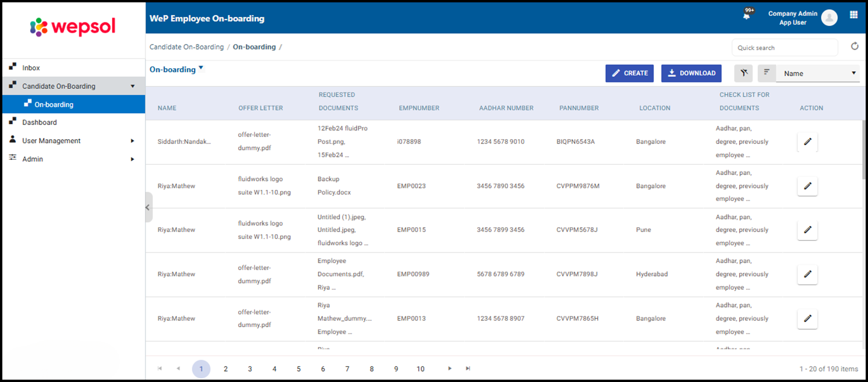Edit the EMP00989 row with pencil icon

(x=807, y=274)
